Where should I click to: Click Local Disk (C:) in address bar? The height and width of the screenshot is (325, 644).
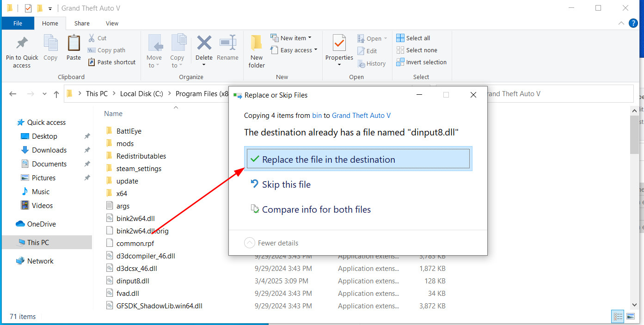[x=141, y=93]
